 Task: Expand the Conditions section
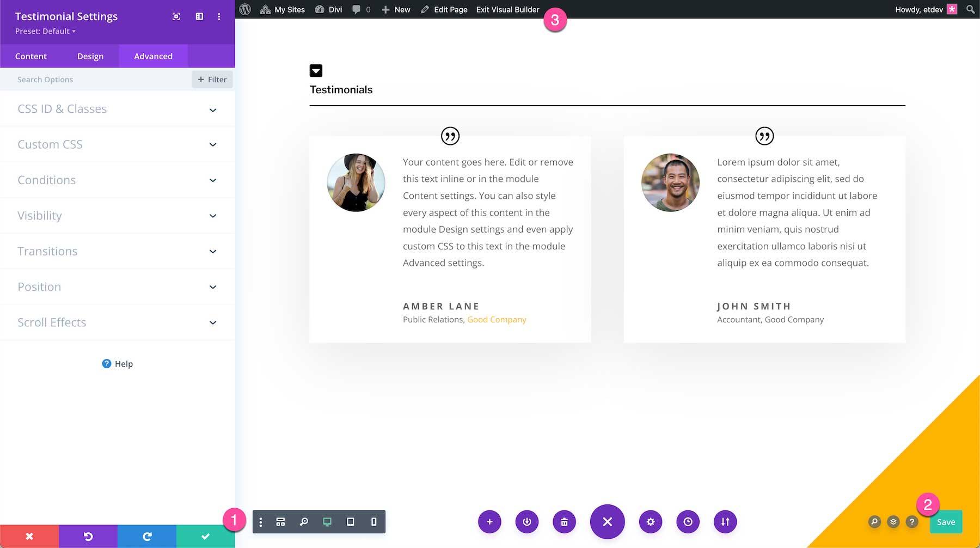tap(118, 180)
